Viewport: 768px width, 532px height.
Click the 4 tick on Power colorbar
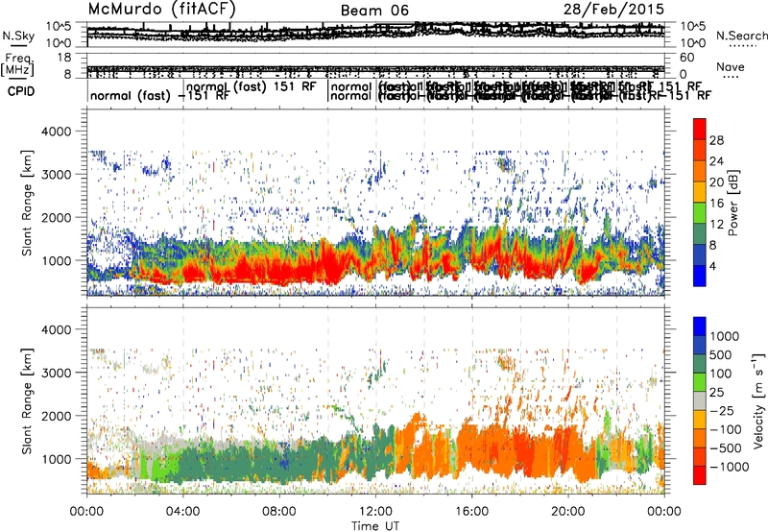click(x=713, y=266)
